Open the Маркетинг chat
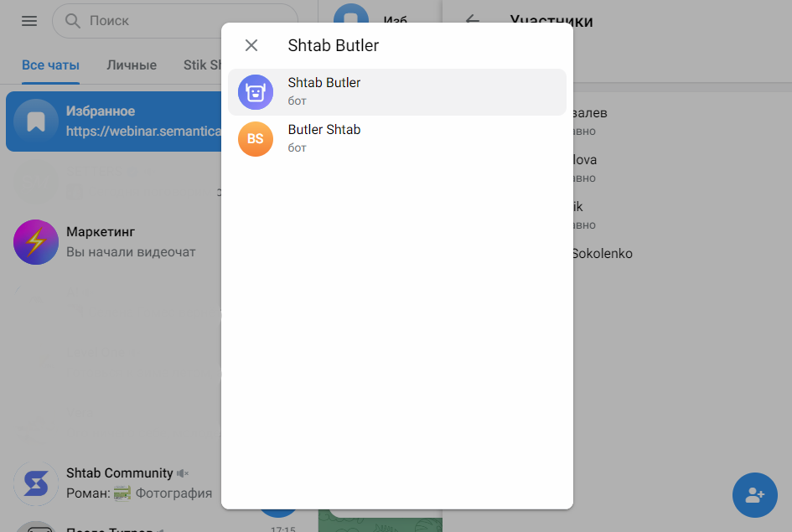Viewport: 792px width, 532px height. pos(114,242)
